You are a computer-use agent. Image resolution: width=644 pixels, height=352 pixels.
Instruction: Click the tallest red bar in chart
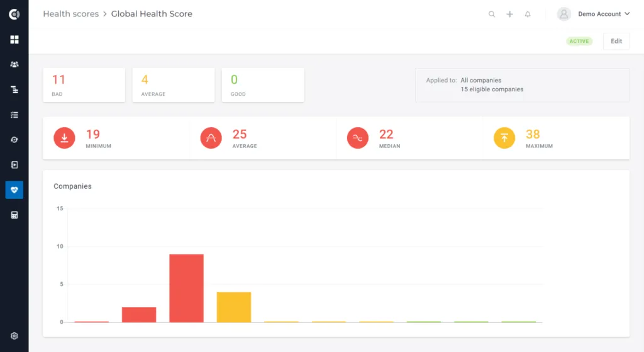tap(186, 288)
